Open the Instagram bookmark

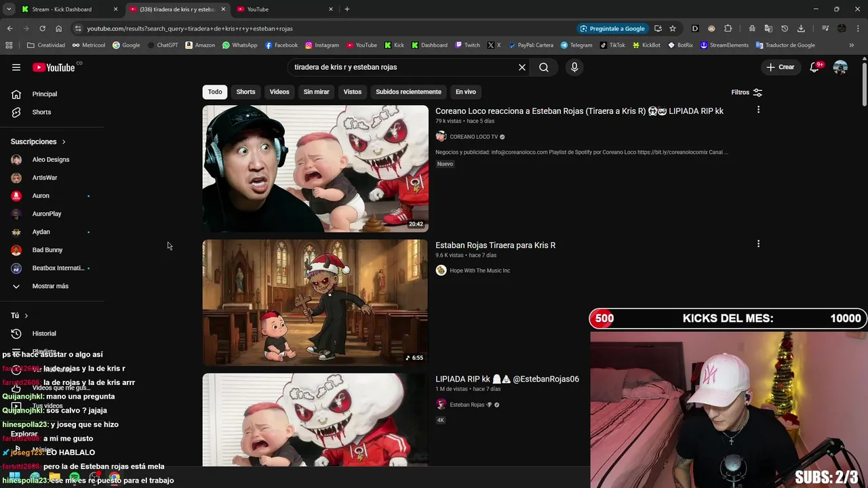[x=322, y=45]
